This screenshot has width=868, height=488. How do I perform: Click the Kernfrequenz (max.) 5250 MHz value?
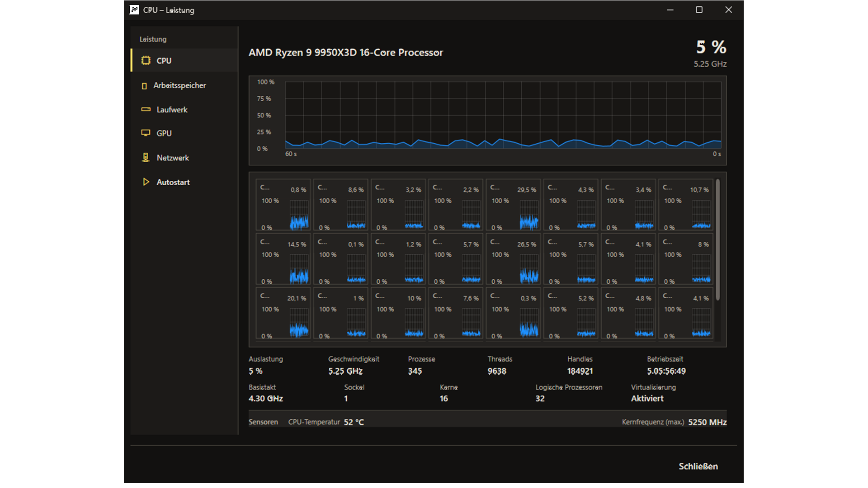click(707, 422)
